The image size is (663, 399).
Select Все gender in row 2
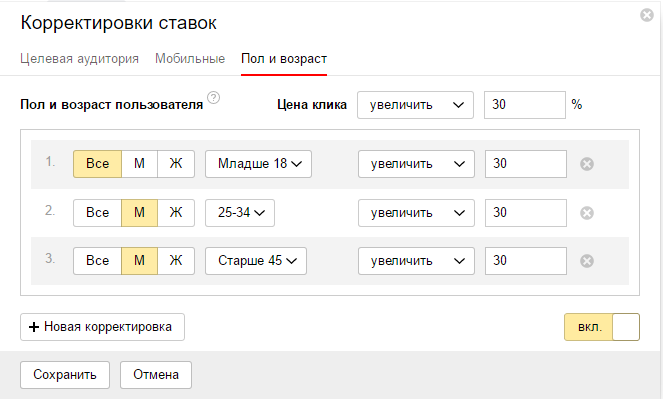pos(98,213)
